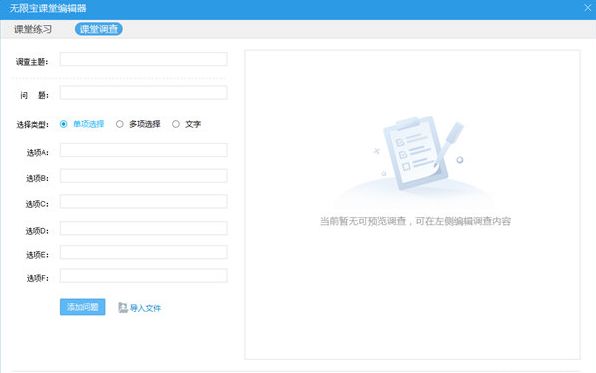
Task: Select the 多项选择 radio button
Action: click(x=120, y=124)
